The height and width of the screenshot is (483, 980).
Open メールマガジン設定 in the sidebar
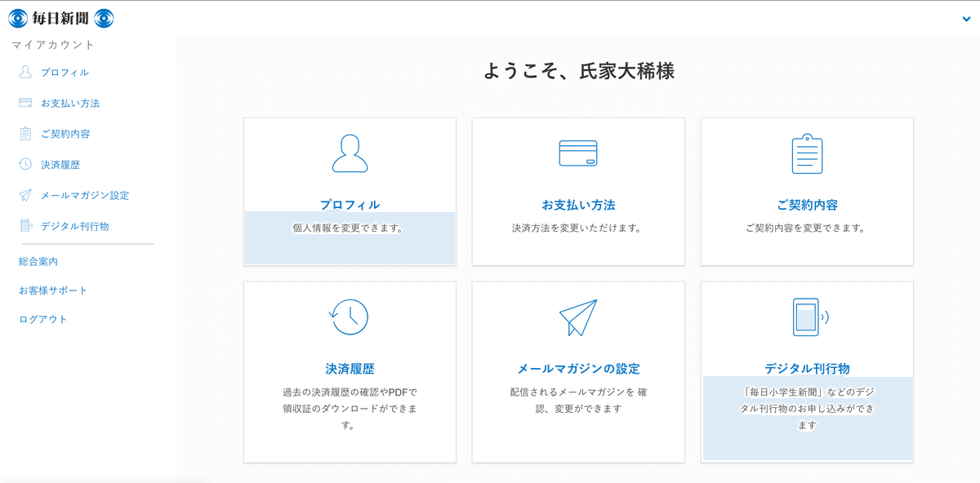85,196
